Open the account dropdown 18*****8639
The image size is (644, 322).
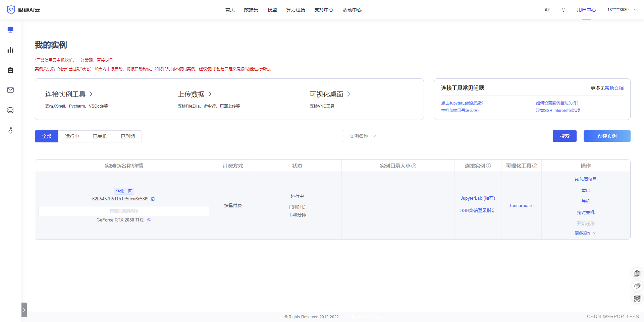[x=622, y=10]
